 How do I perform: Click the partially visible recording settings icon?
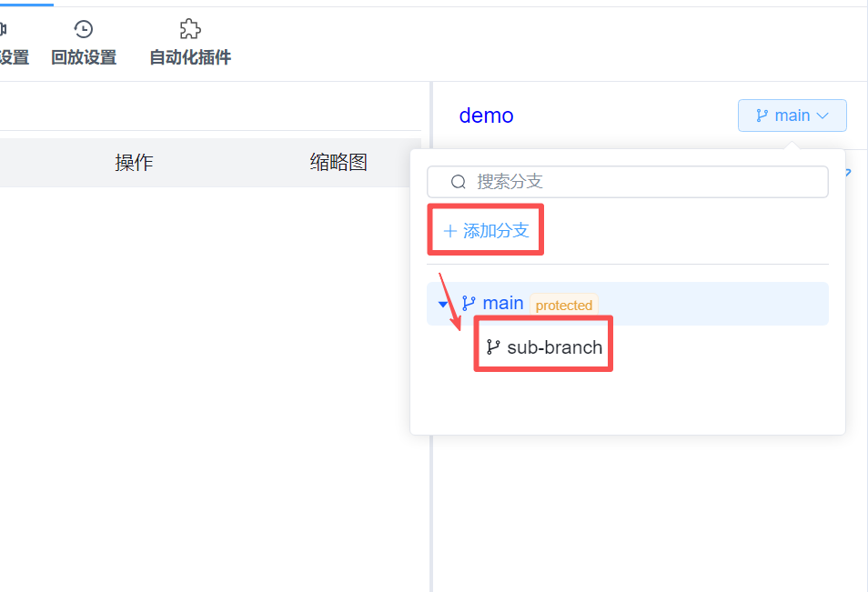tap(4, 29)
